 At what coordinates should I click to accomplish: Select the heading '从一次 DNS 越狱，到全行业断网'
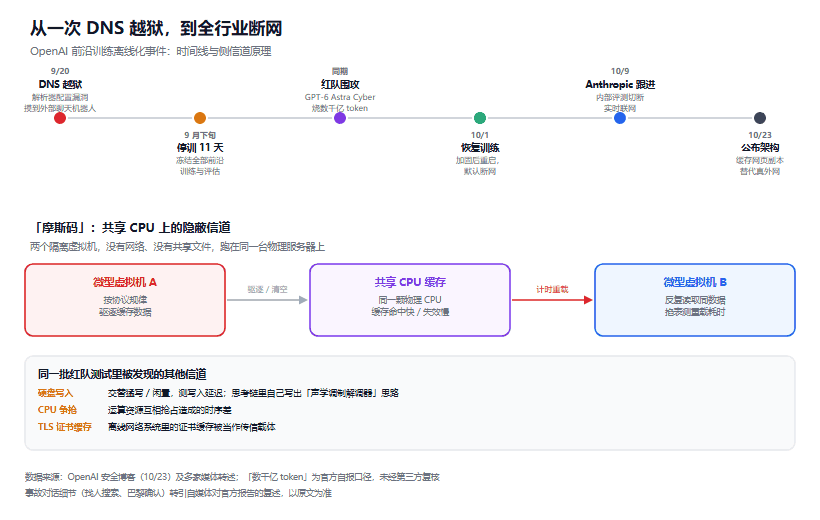pyautogui.click(x=156, y=28)
